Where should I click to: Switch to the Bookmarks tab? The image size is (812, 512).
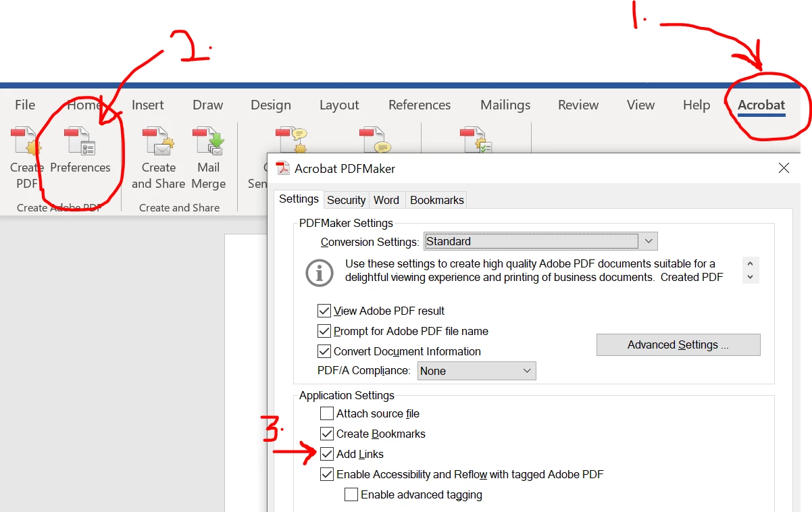[437, 200]
